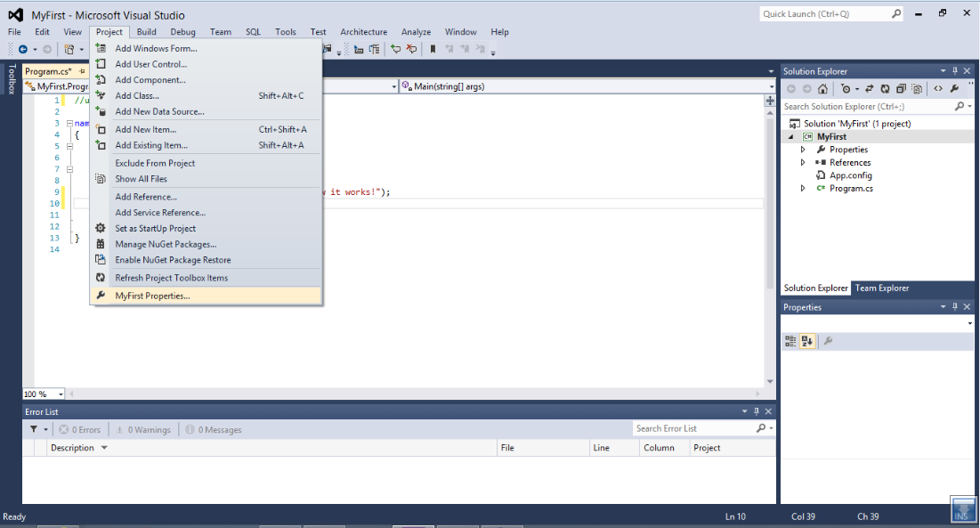Expand the Program.cs node

803,188
